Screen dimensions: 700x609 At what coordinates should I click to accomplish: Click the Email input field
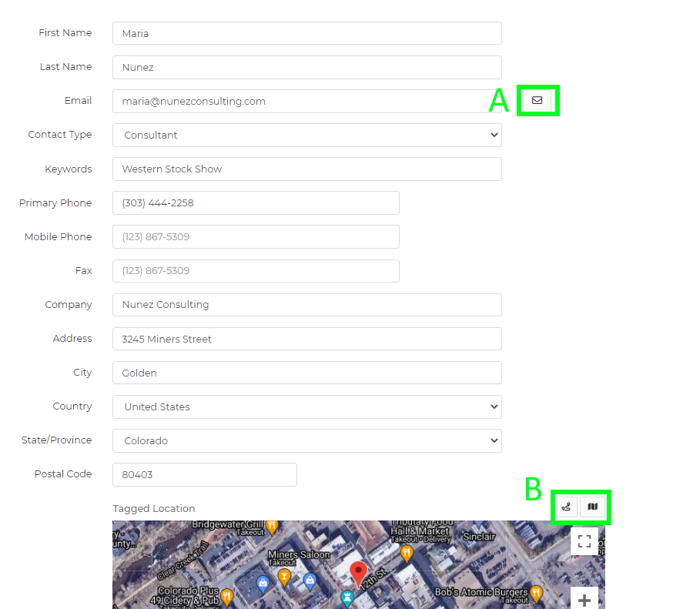(x=307, y=102)
